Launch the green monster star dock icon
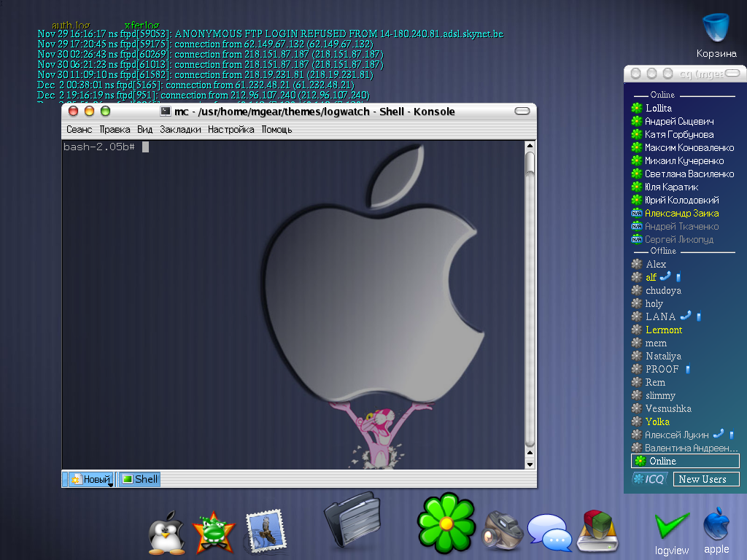This screenshot has width=747, height=560. [214, 532]
